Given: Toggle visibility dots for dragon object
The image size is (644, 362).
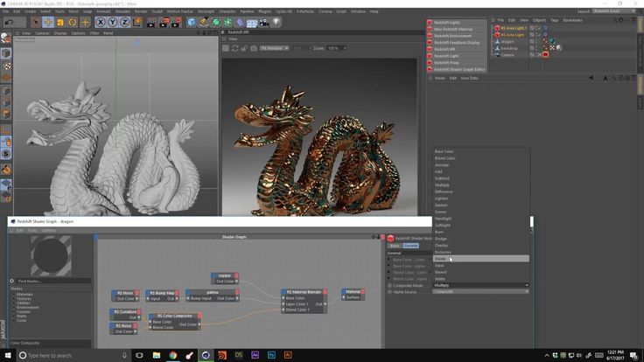Looking at the screenshot, I should pos(535,41).
